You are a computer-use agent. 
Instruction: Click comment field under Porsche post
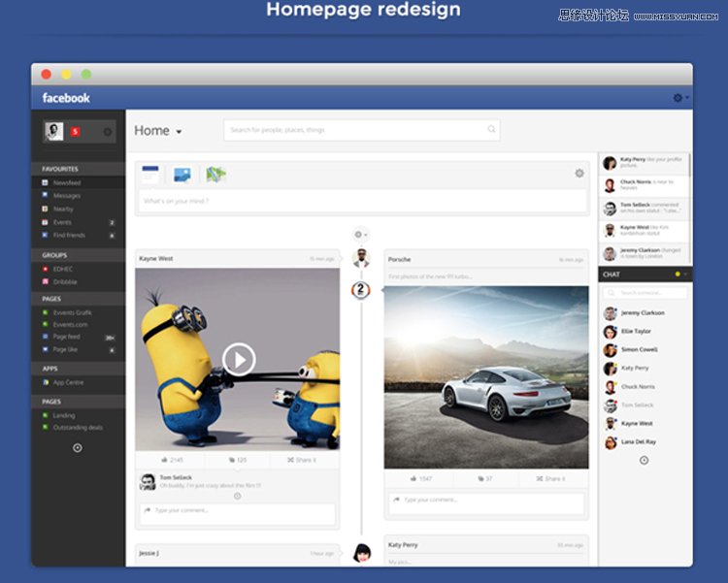pos(486,504)
